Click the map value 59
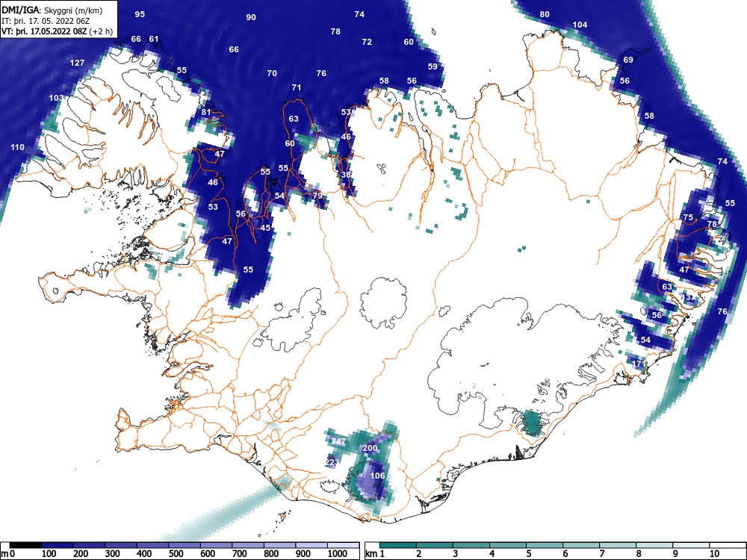This screenshot has width=747, height=560. click(x=433, y=66)
